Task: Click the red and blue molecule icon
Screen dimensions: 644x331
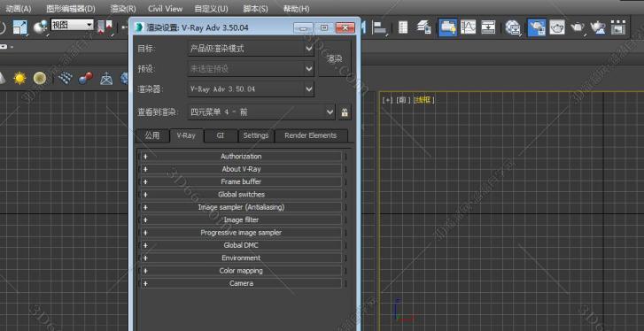Action: [85, 78]
